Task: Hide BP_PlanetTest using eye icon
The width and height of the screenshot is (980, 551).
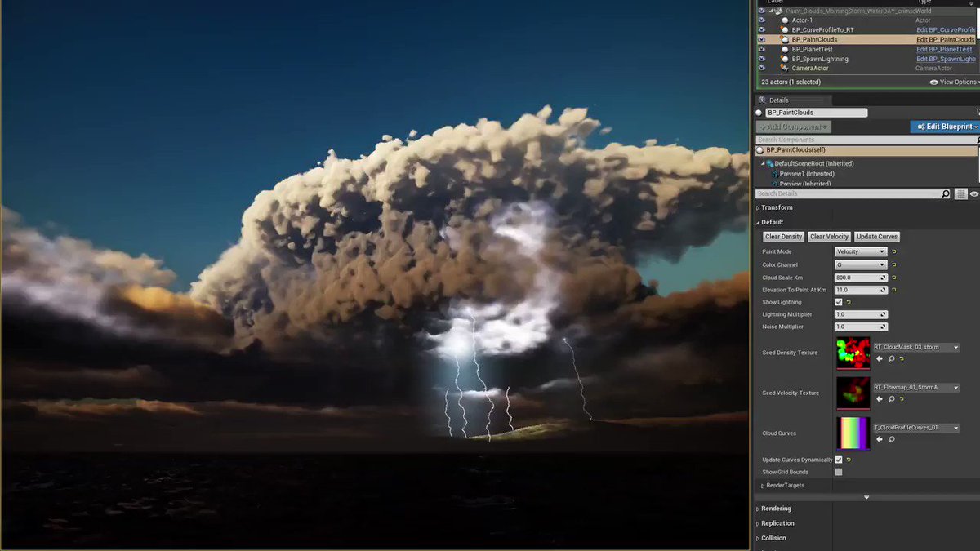Action: point(762,49)
